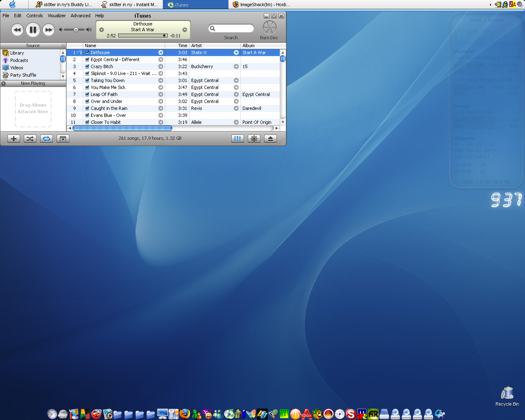Eject the disc
Image resolution: width=525 pixels, height=420 pixels.
pos(270,139)
